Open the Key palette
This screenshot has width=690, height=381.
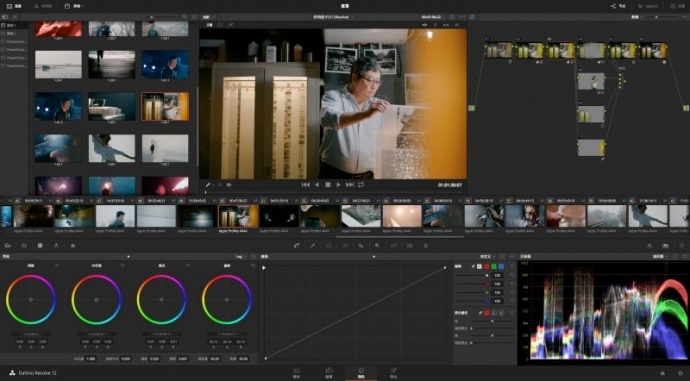[x=377, y=245]
